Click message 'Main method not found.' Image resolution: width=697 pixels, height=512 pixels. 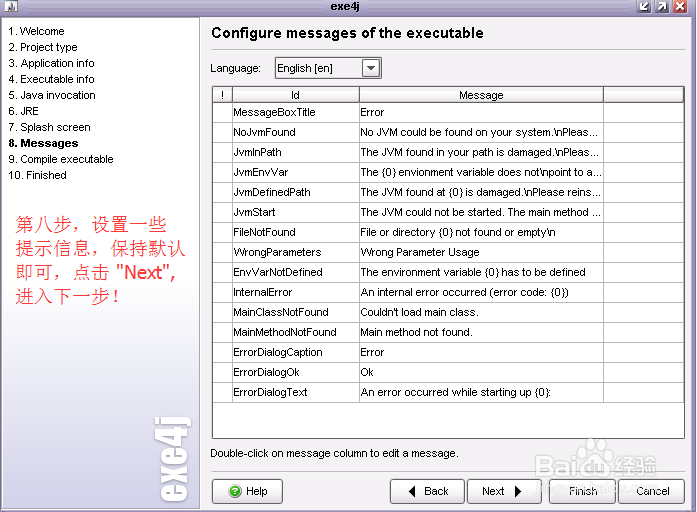coord(481,332)
